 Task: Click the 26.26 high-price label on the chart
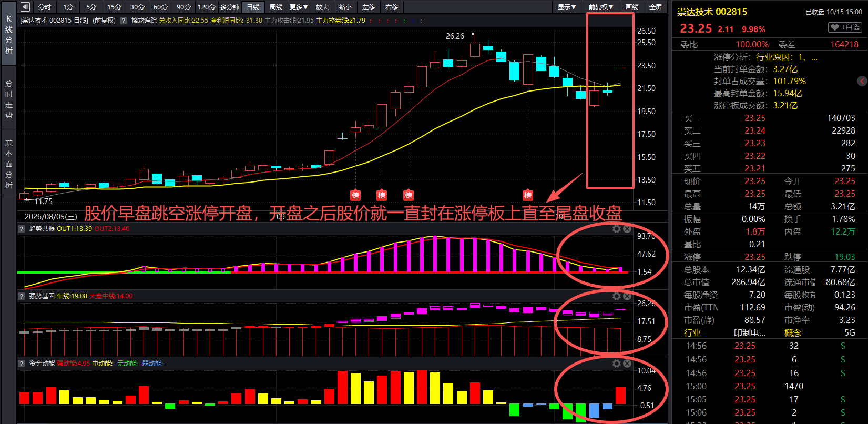tap(455, 36)
